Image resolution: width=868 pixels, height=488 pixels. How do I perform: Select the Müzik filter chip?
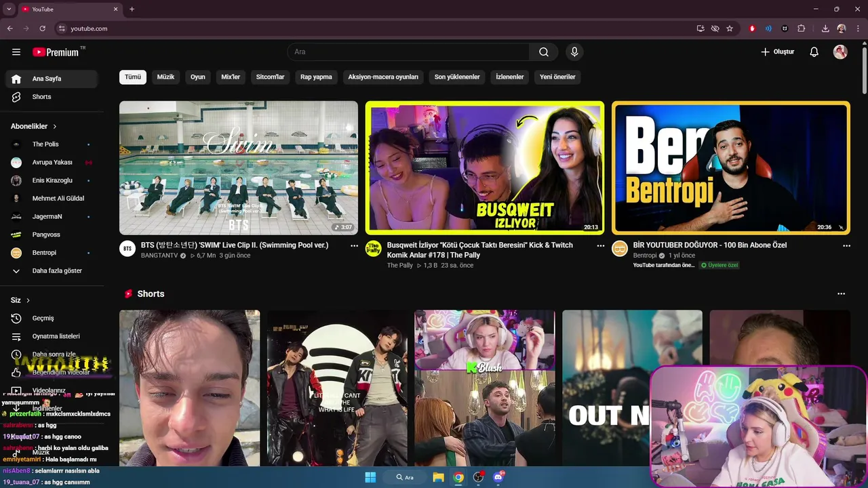(165, 77)
